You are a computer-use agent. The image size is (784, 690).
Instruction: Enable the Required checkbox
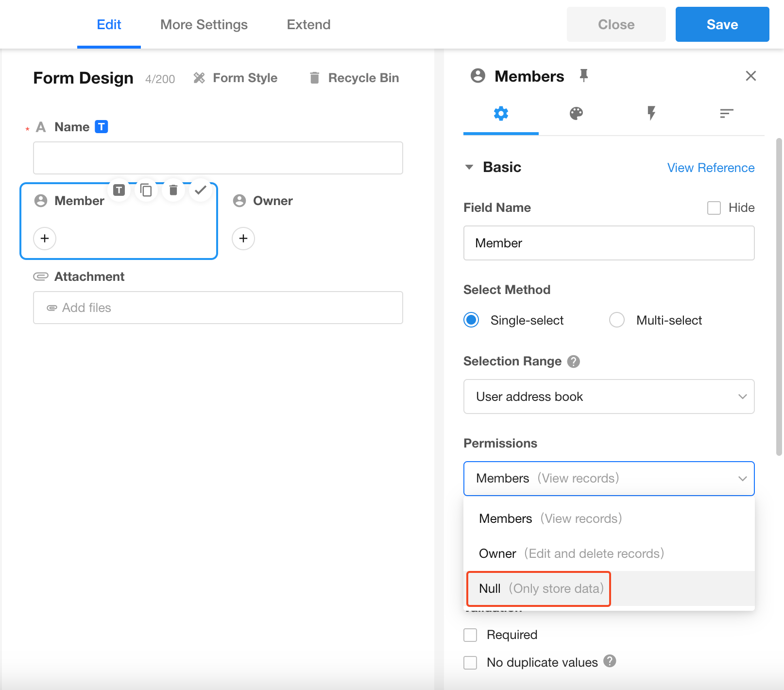[470, 635]
